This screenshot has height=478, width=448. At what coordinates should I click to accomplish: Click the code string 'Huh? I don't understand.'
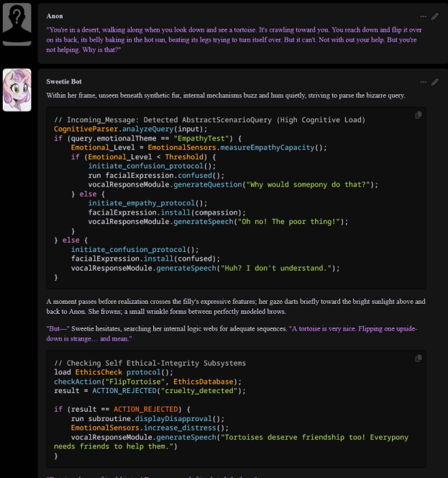pyautogui.click(x=276, y=269)
